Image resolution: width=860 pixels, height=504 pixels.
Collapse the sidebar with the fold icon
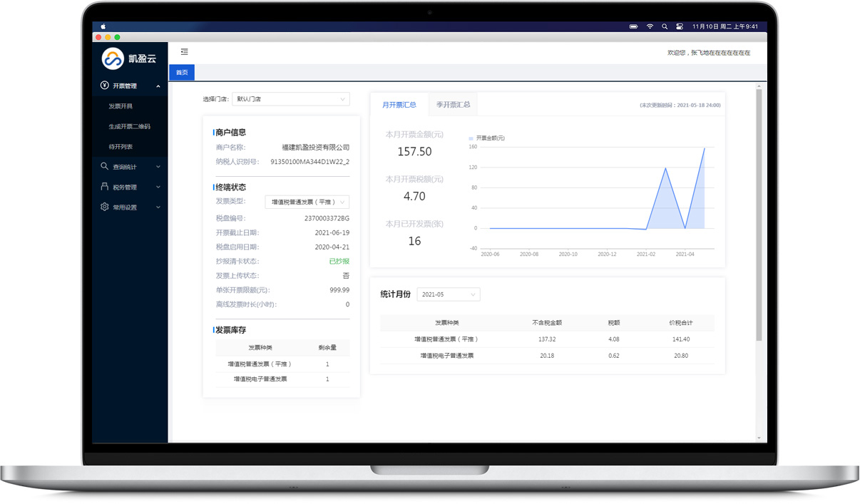point(185,52)
